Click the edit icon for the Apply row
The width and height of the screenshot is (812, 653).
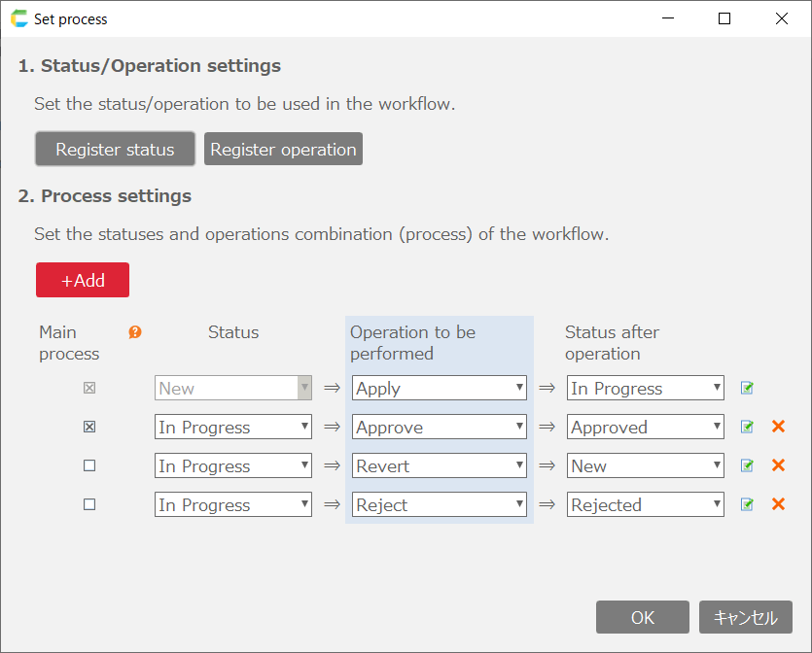(x=747, y=389)
